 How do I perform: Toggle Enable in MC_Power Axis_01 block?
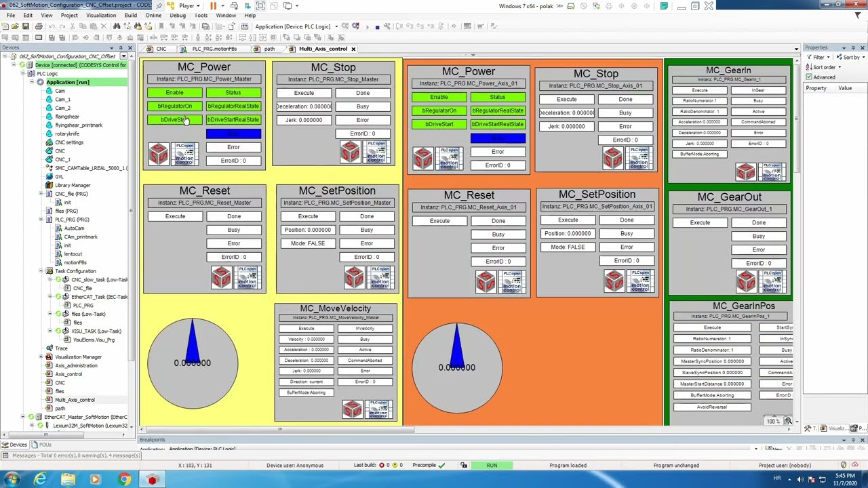pyautogui.click(x=439, y=97)
